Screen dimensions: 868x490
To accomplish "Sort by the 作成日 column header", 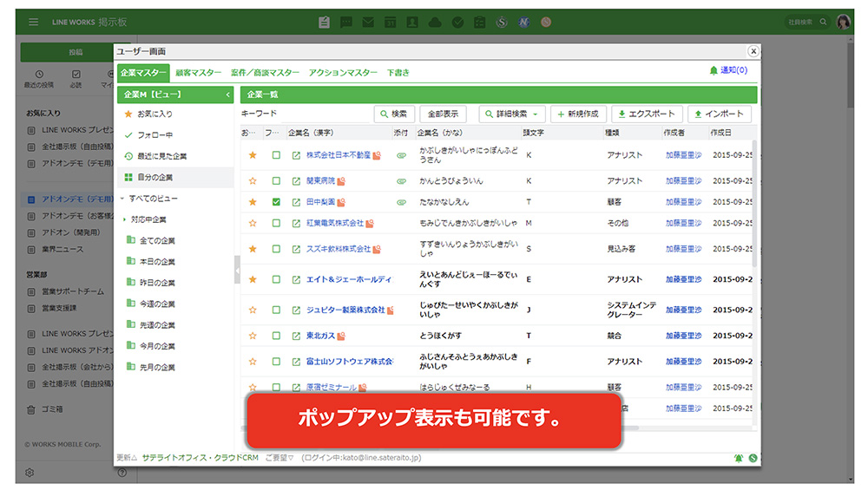I will 720,133.
